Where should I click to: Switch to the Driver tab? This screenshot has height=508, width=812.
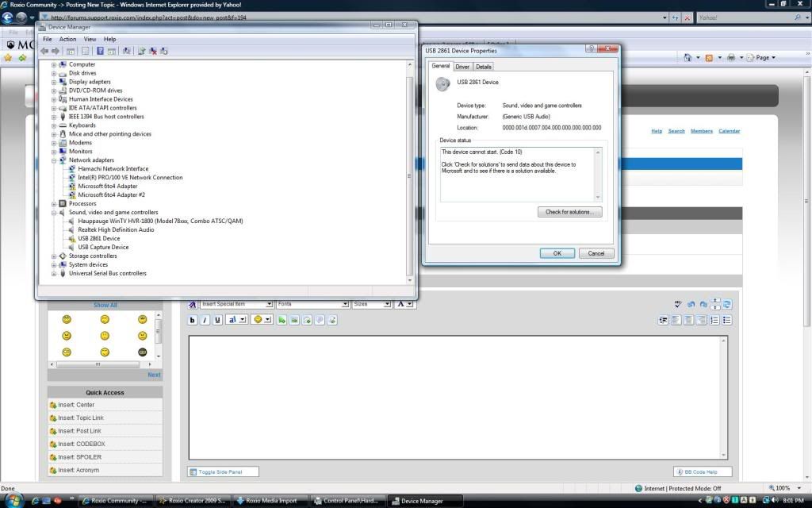[x=462, y=67]
